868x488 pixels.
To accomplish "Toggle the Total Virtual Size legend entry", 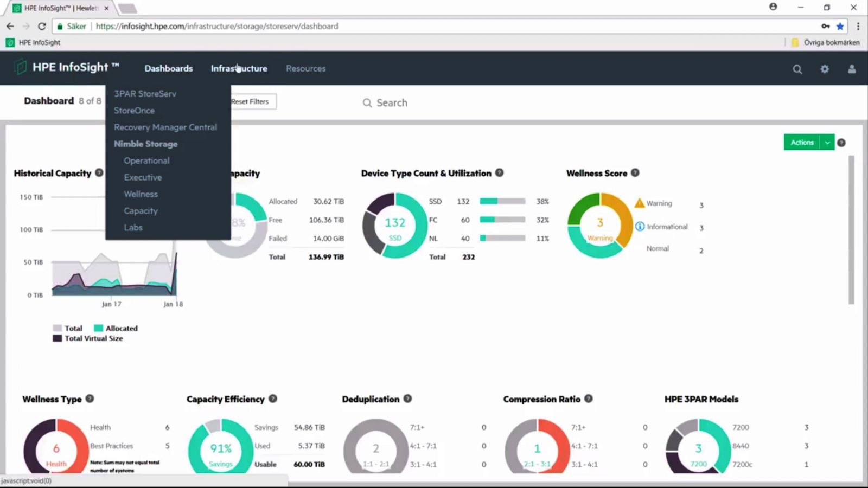I will click(x=90, y=338).
